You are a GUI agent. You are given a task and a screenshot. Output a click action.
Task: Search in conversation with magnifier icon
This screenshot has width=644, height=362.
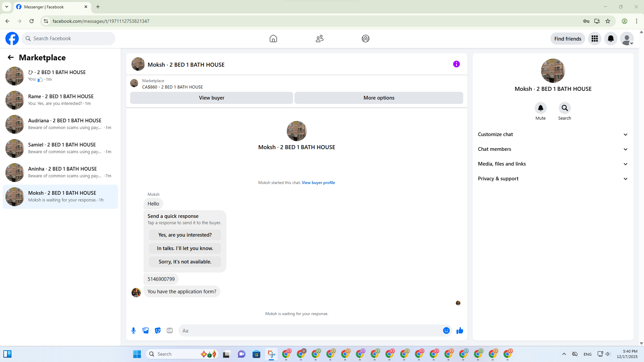[x=565, y=108]
